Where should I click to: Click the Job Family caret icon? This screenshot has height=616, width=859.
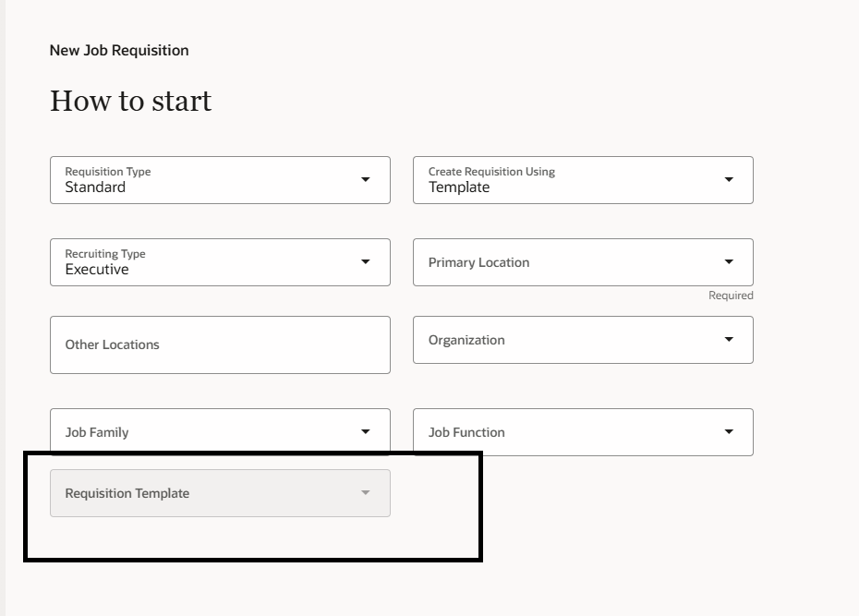(364, 431)
